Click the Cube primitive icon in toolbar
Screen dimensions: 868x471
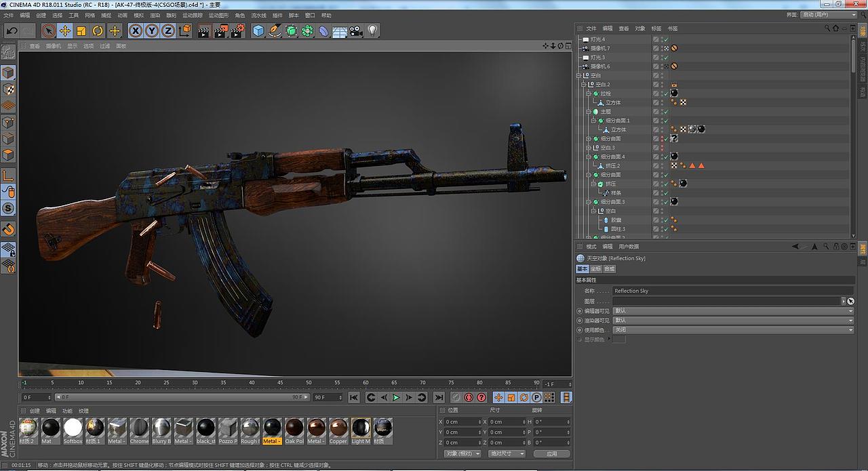258,30
